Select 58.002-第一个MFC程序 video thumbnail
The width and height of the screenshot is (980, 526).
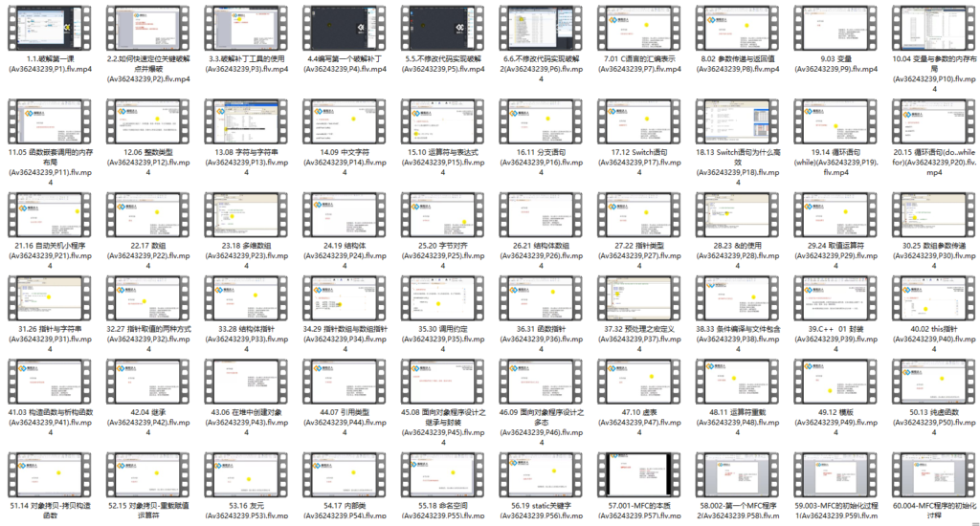pyautogui.click(x=738, y=474)
